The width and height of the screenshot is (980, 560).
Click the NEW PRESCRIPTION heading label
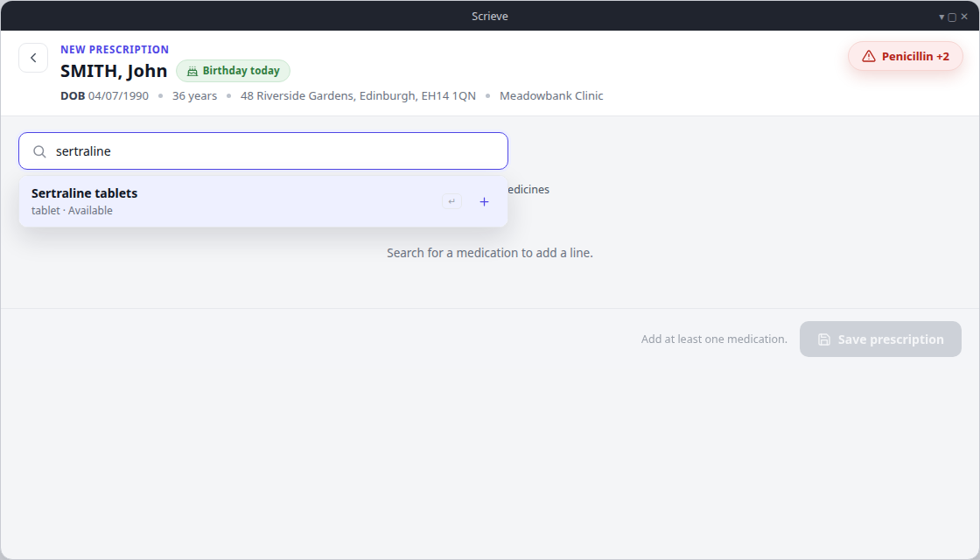tap(115, 49)
